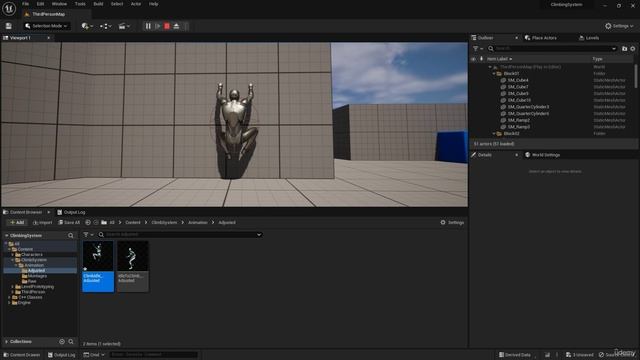Open the Help menu
Screen dimensions: 640x360
pos(153,4)
